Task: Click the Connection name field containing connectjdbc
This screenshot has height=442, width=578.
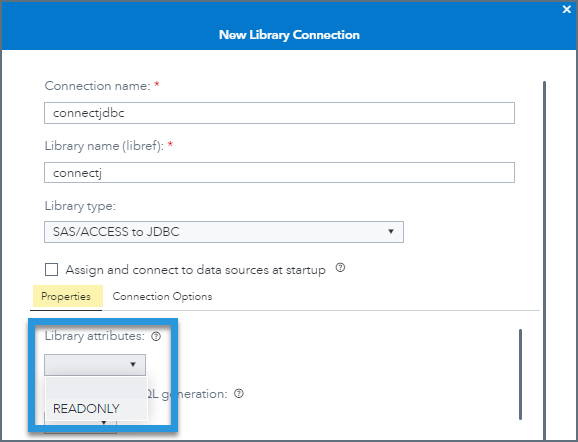Action: click(x=279, y=113)
